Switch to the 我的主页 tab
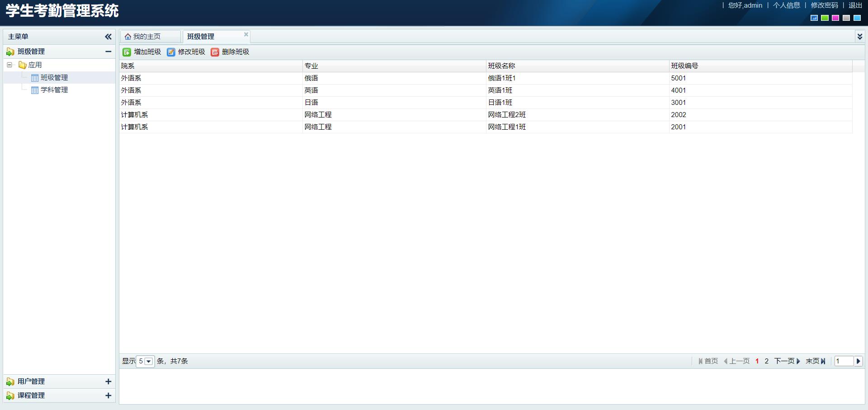 [x=151, y=37]
